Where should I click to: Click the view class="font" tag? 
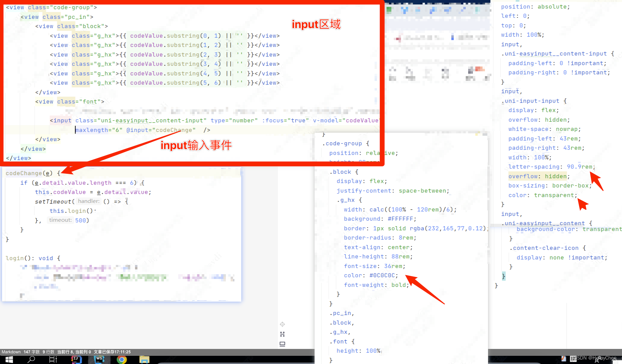pos(70,102)
